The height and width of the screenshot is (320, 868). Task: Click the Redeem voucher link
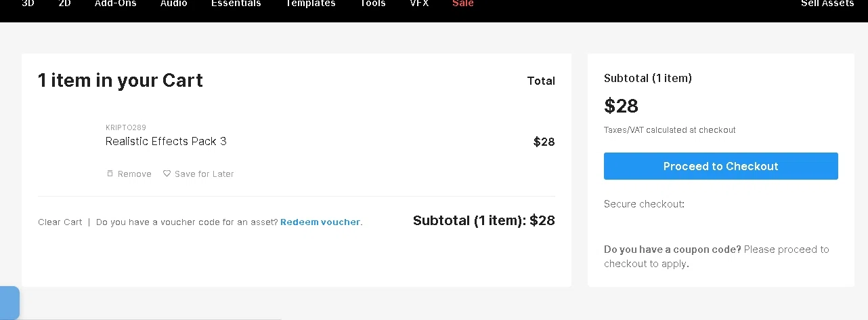pyautogui.click(x=320, y=222)
